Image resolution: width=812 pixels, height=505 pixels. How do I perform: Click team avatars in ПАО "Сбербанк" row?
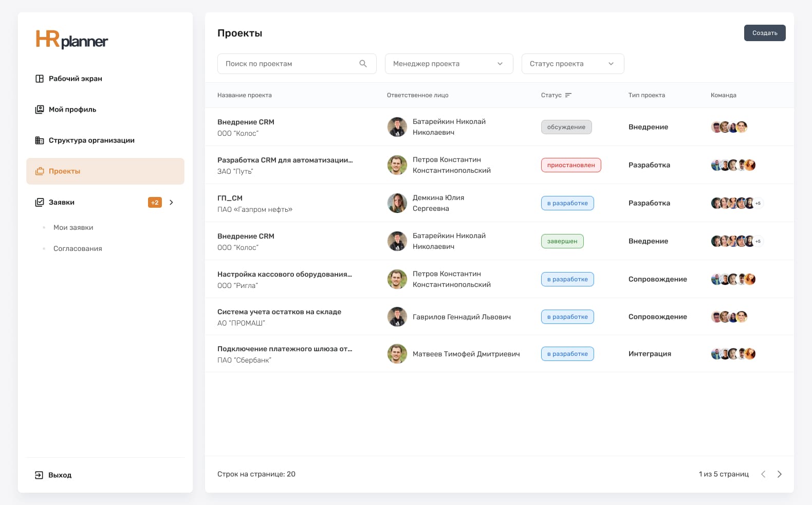(x=733, y=354)
